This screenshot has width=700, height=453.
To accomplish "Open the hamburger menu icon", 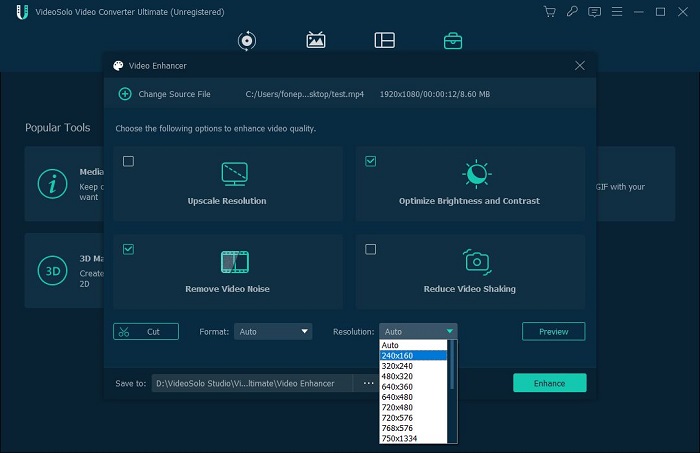I will [617, 12].
